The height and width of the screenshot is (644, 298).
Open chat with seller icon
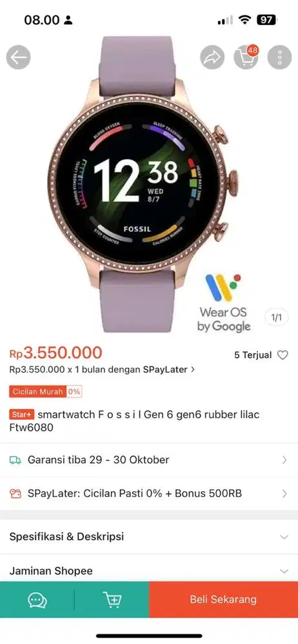37,600
